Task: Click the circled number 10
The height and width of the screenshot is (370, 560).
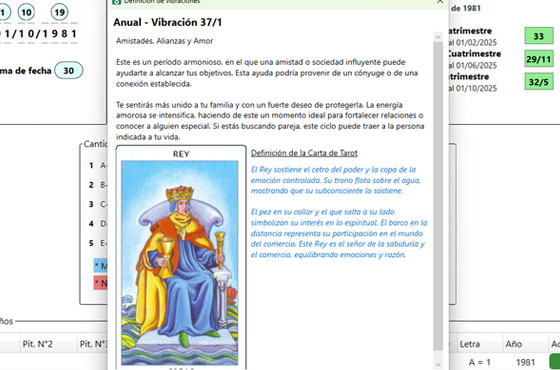Action: coord(26,13)
